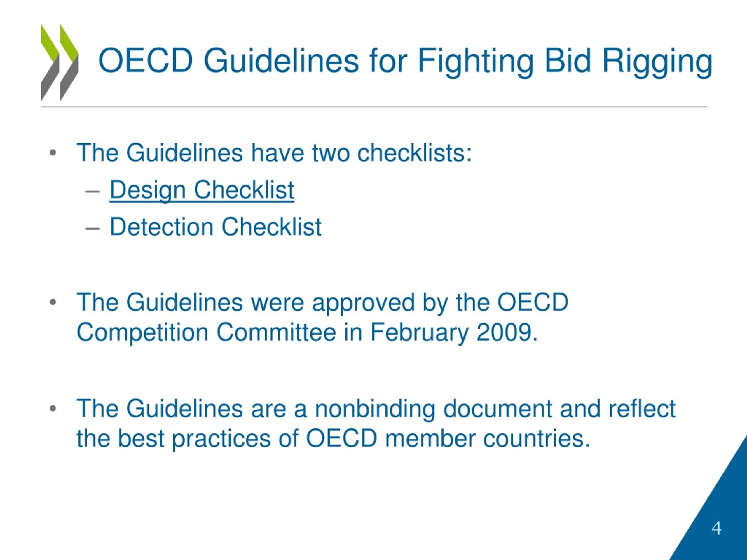Viewport: 747px width, 560px height.
Task: Click the bullet point before 'are a nonbinding document'
Action: pyautogui.click(x=53, y=409)
